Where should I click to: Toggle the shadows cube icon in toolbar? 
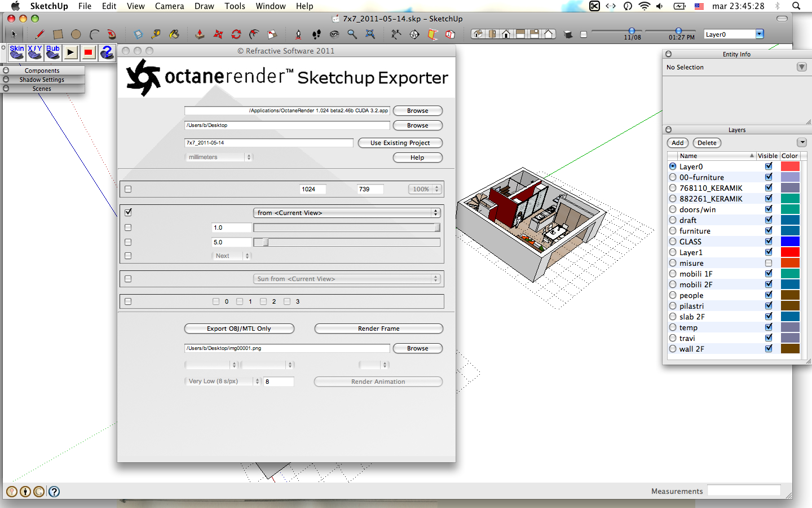pyautogui.click(x=568, y=34)
